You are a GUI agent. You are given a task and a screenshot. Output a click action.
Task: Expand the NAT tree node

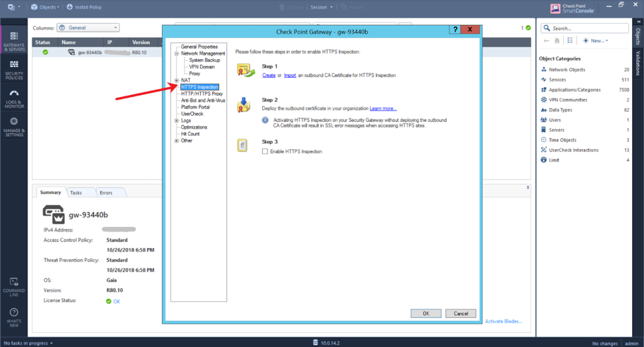pyautogui.click(x=176, y=80)
